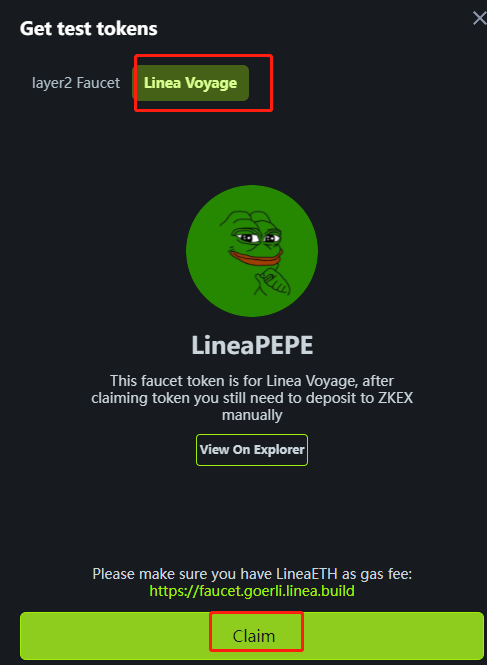The height and width of the screenshot is (665, 487).
Task: Click the Pepe frog's smiling face
Action: pyautogui.click(x=255, y=246)
